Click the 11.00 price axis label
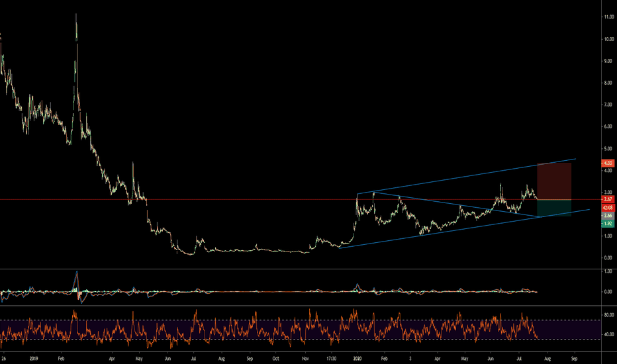This screenshot has width=617, height=364. coord(609,17)
